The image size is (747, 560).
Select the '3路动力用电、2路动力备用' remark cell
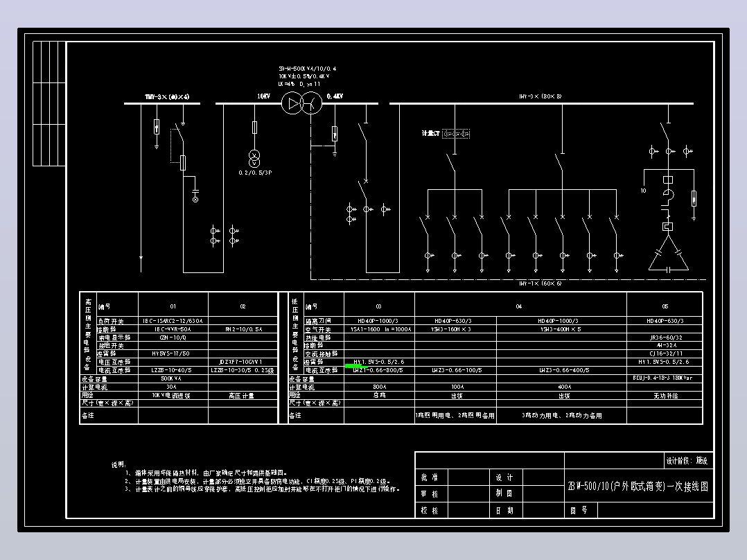(562, 416)
